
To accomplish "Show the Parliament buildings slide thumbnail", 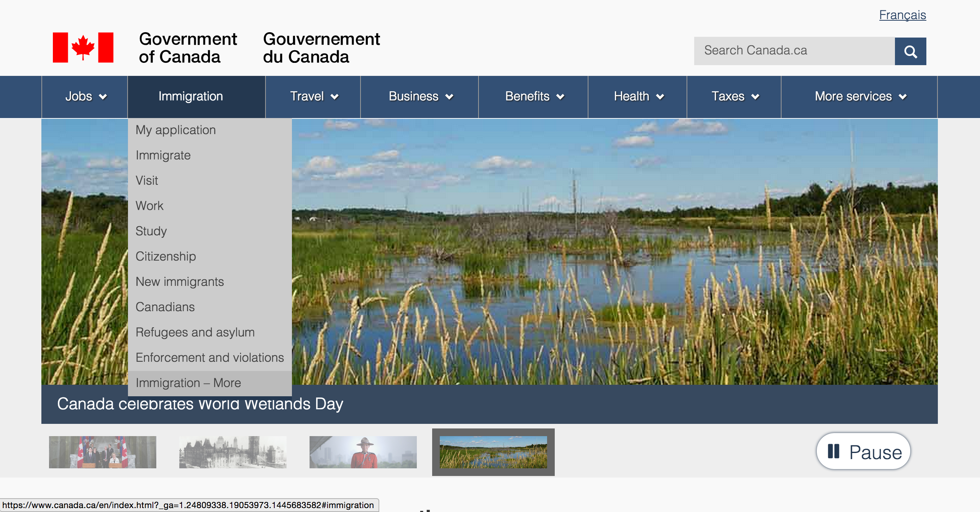I will click(233, 452).
